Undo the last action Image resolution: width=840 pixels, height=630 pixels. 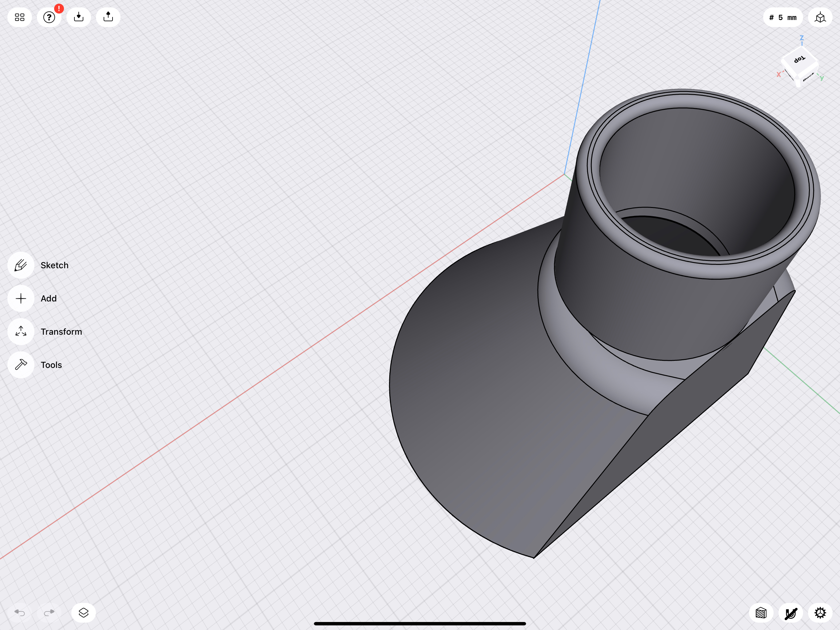20,612
